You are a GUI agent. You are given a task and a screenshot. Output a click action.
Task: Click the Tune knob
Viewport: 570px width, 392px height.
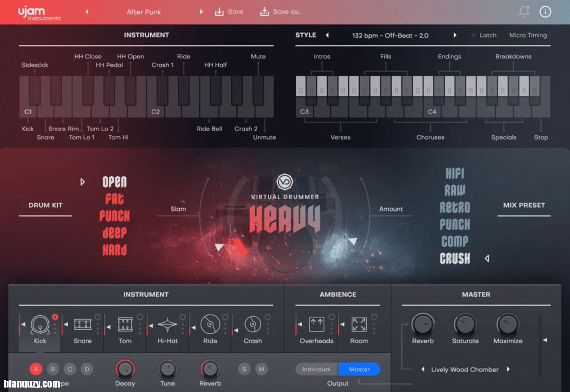pos(168,369)
